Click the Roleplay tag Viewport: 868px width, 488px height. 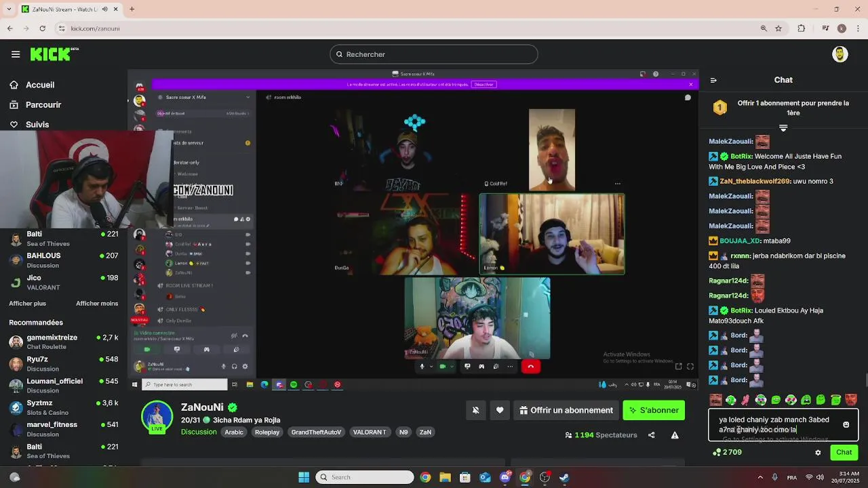(x=267, y=432)
